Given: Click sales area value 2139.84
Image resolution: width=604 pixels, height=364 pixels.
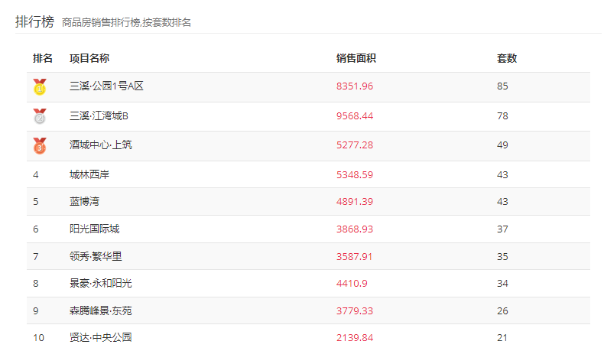Looking at the screenshot, I should coord(355,337).
